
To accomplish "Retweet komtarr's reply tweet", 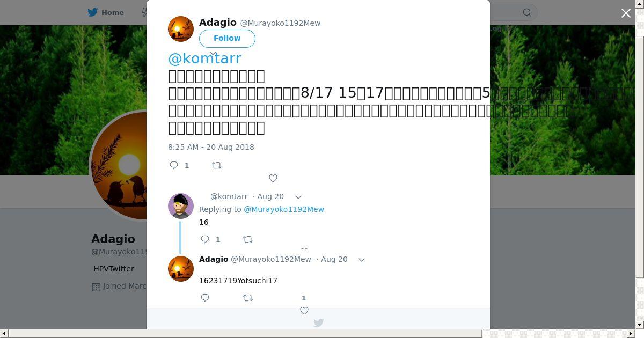I will tap(248, 239).
